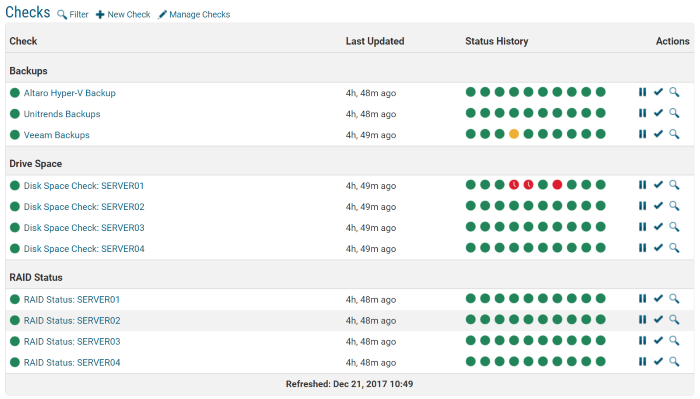Click first red clock dot in SERVER01 history
Image resolution: width=700 pixels, height=399 pixels.
(x=514, y=185)
